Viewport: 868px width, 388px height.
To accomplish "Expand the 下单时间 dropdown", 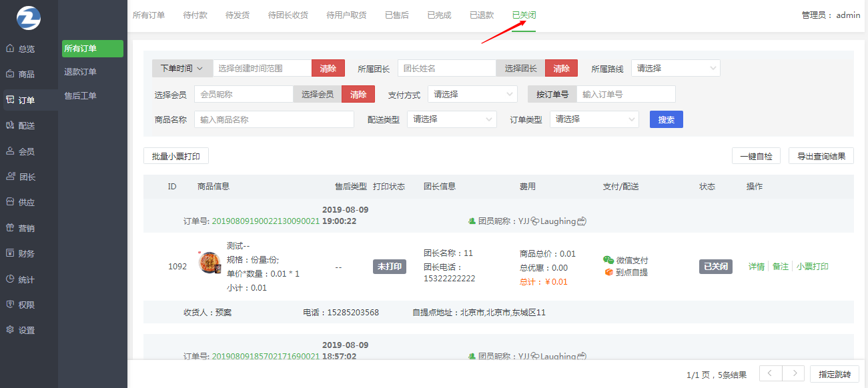I will [182, 69].
